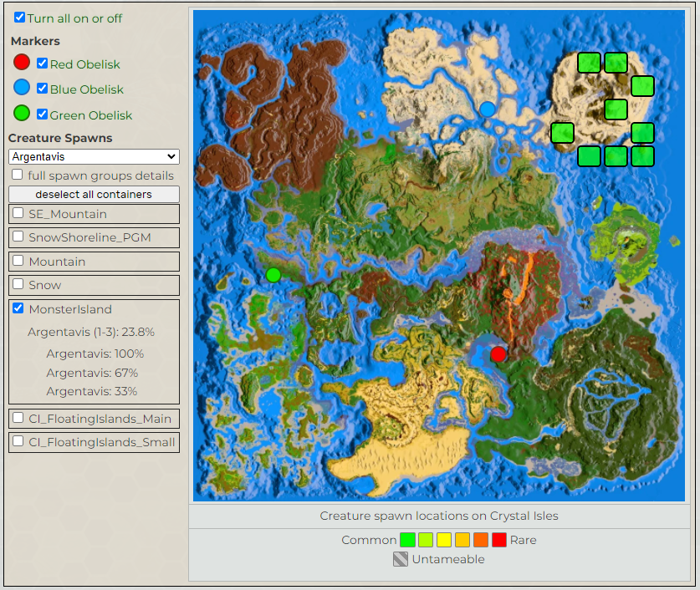Click the Argentavis (1-3): 23.8% text
The width and height of the screenshot is (700, 590).
pyautogui.click(x=91, y=332)
